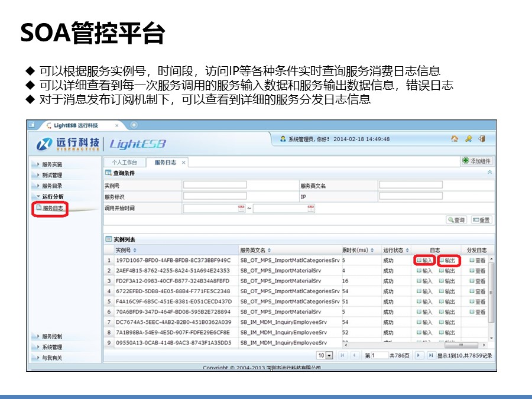Expand 测试管理 in sidebar
This screenshot has width=532, height=399.
pyautogui.click(x=52, y=175)
